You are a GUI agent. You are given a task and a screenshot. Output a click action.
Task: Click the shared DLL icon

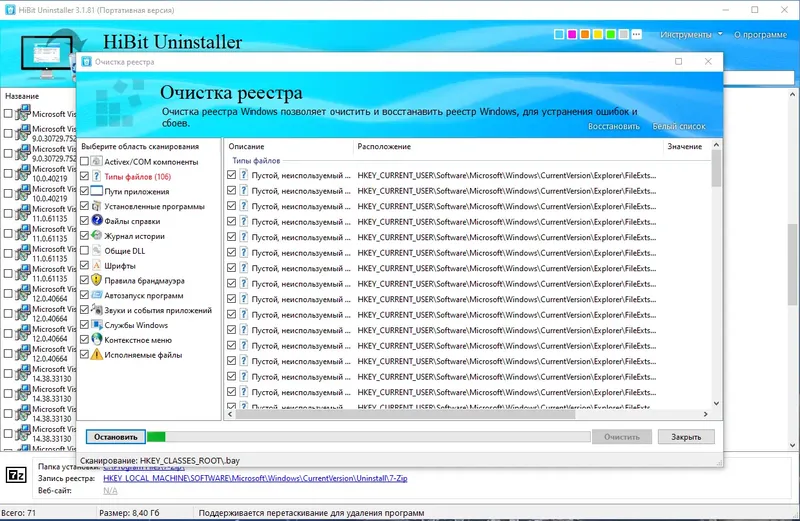click(96, 250)
